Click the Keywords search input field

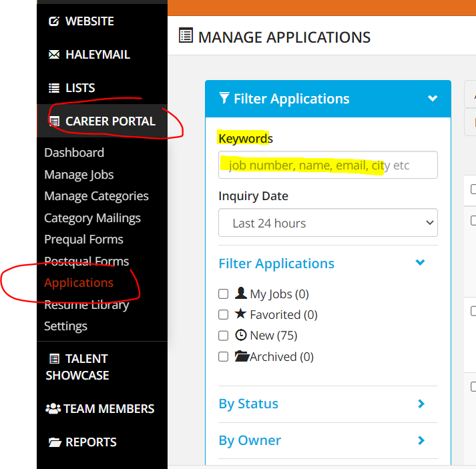(328, 165)
